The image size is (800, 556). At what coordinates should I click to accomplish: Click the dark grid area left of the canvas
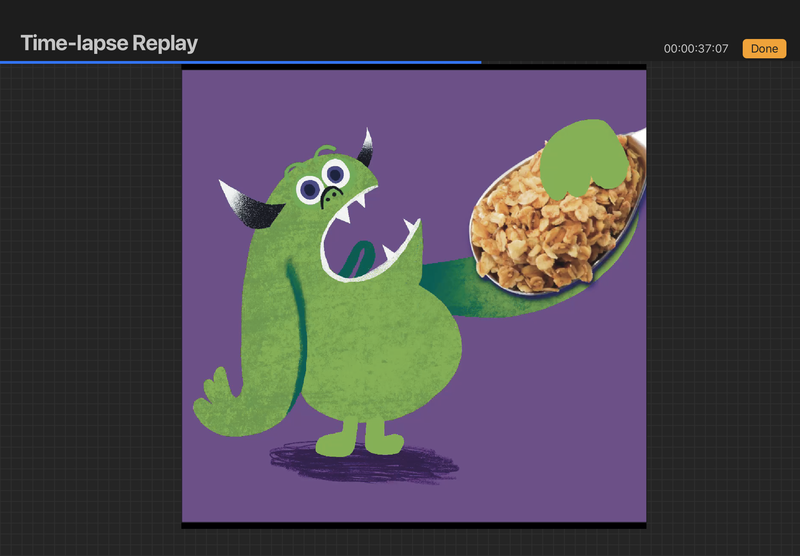coord(90,300)
